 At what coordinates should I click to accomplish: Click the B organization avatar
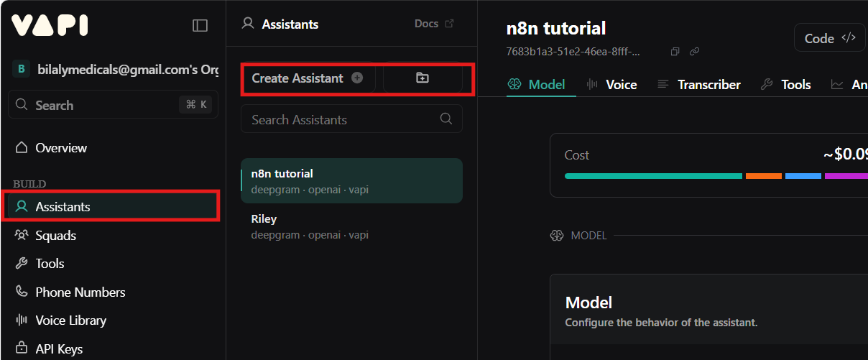point(21,69)
